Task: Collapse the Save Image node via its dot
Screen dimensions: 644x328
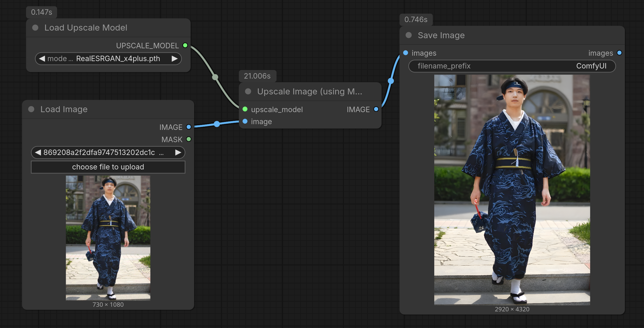Action: tap(409, 35)
